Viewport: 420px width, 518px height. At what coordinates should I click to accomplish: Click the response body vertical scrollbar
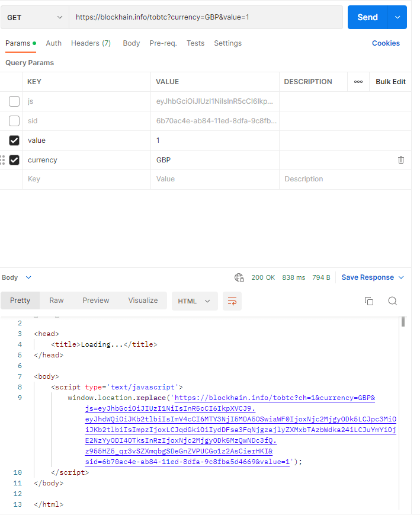(403, 321)
